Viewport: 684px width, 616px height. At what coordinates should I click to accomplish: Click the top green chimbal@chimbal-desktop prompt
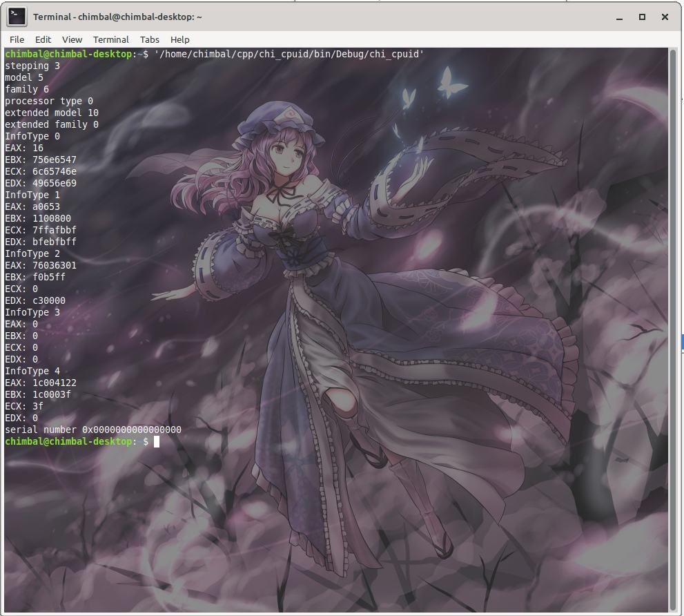68,54
